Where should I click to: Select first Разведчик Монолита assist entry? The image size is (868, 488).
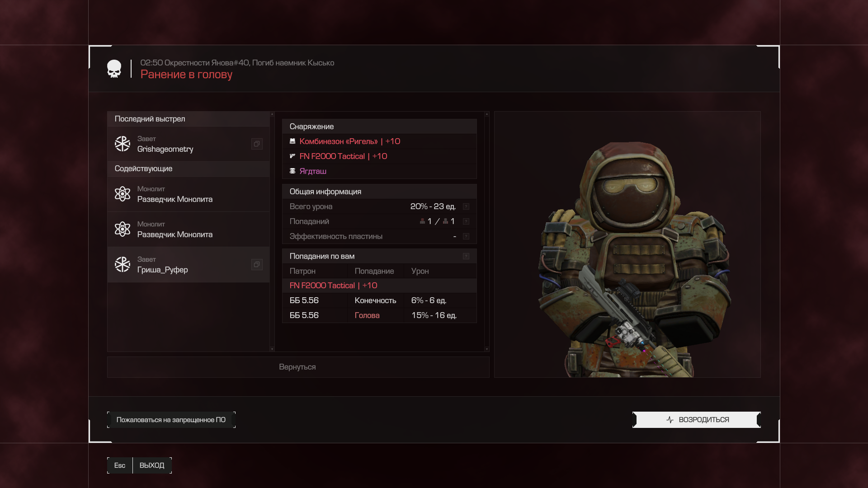coord(189,194)
